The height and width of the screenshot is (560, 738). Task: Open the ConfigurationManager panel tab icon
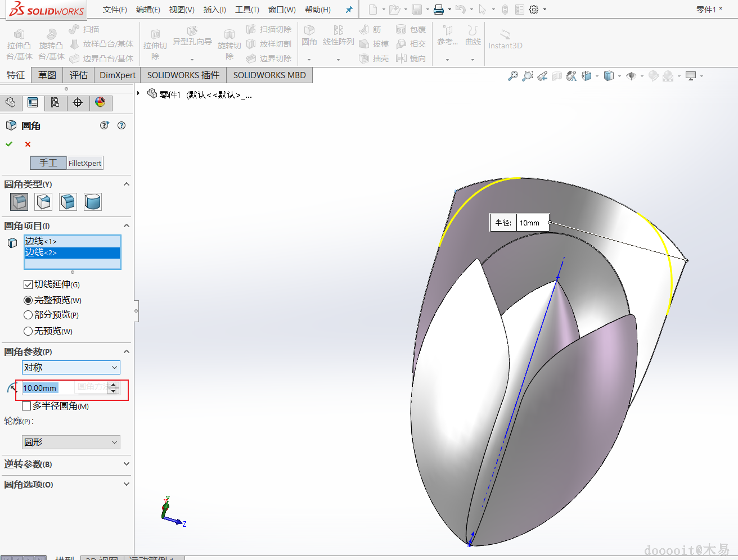click(x=55, y=102)
